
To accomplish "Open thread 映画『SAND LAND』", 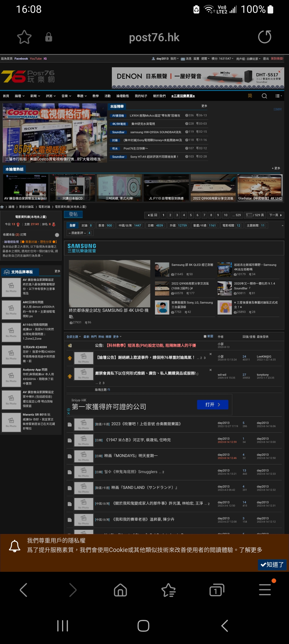I will [x=144, y=488].
